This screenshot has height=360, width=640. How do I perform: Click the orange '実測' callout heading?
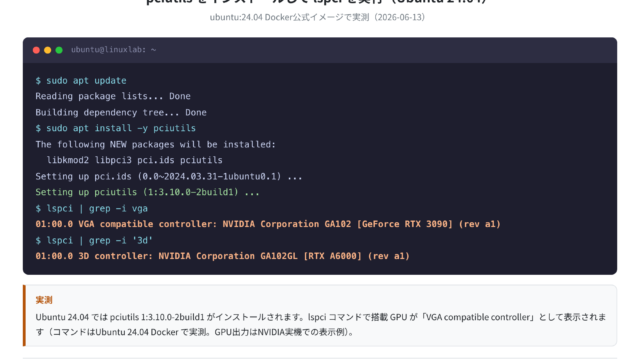tap(44, 300)
